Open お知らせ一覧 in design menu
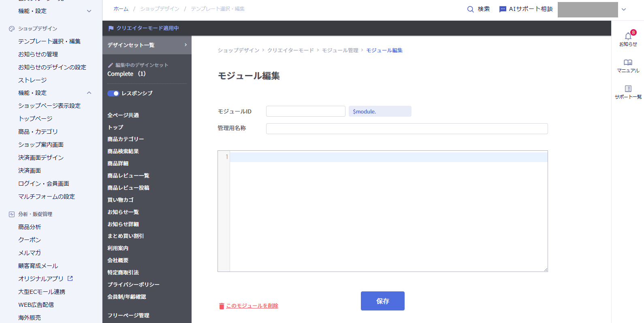This screenshot has width=644, height=323. (x=123, y=212)
